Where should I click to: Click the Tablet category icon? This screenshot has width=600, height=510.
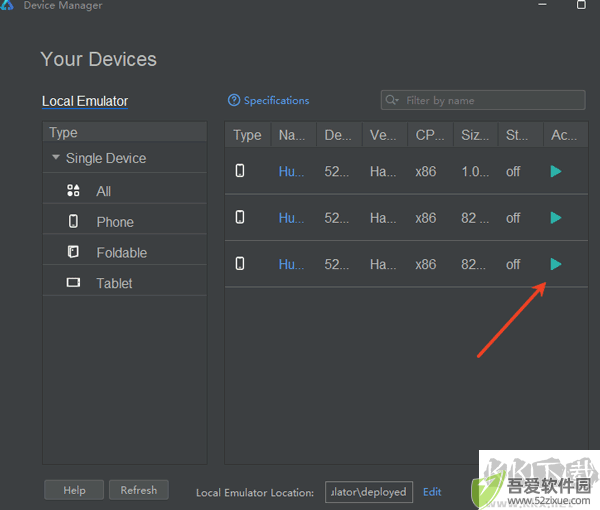click(x=73, y=283)
